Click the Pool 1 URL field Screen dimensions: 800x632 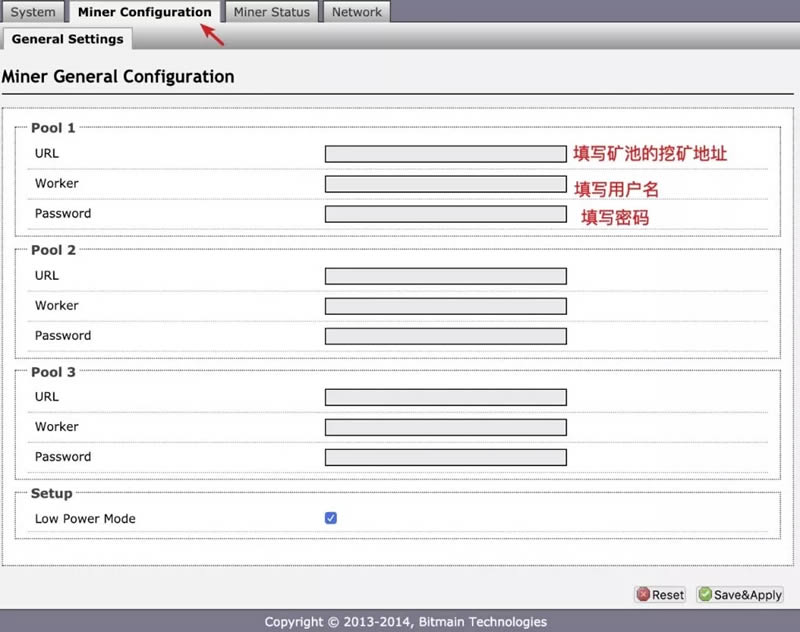[445, 154]
